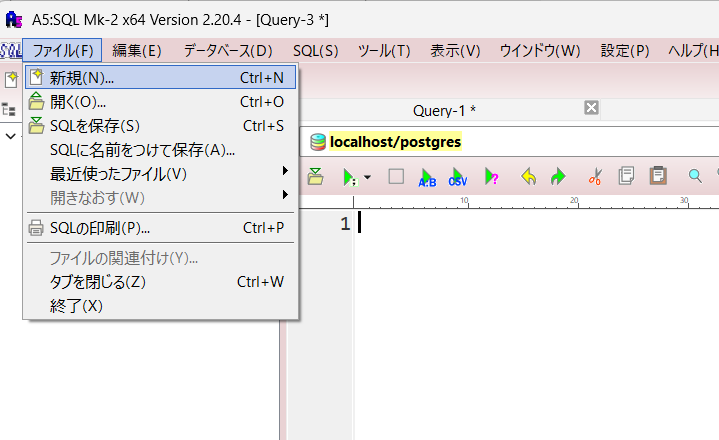Open the データベース(D) menu
719x440 pixels.
click(x=227, y=50)
